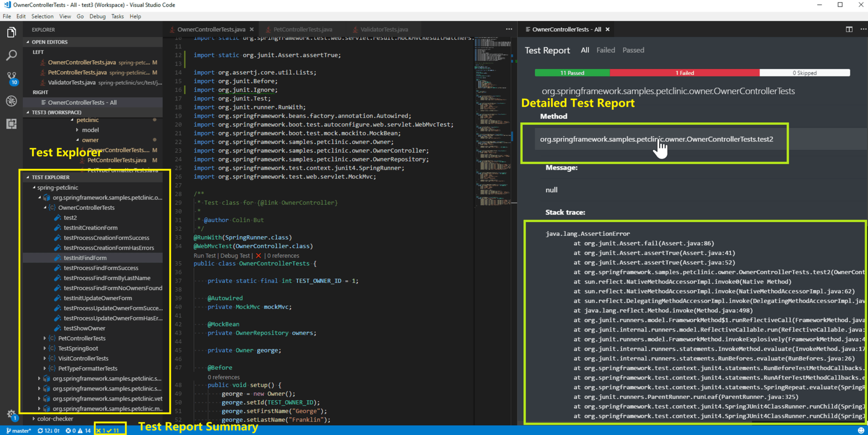Switch to the PetControllerTests.java tab
868x435 pixels.
point(302,29)
